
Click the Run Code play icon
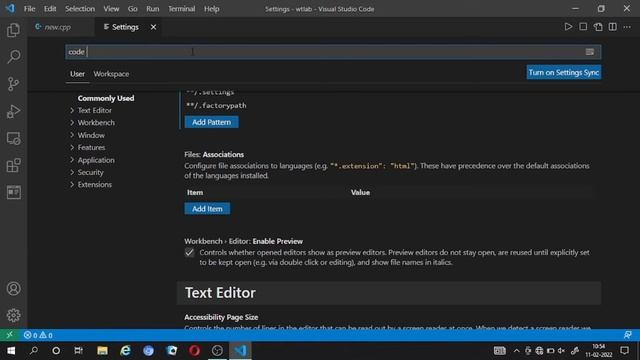568,27
